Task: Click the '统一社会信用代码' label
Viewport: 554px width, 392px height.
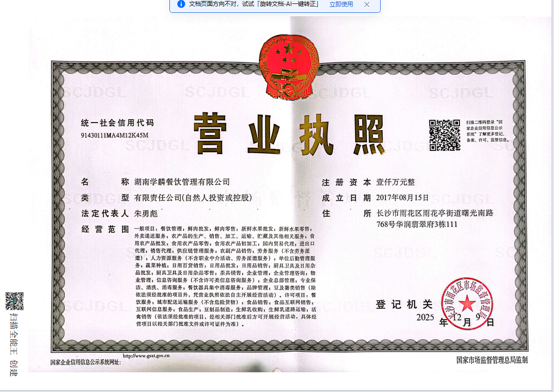Action: point(117,123)
